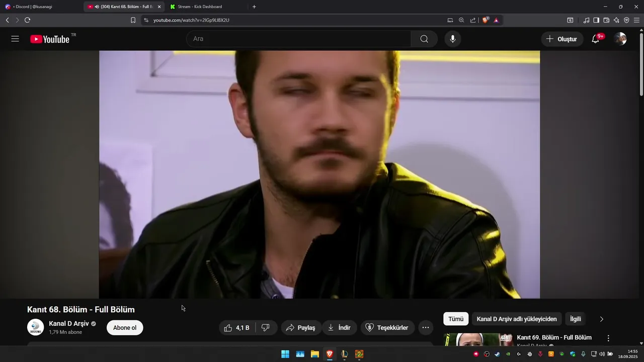The width and height of the screenshot is (644, 362).
Task: Open League of Legends from the taskbar
Action: [x=345, y=354]
